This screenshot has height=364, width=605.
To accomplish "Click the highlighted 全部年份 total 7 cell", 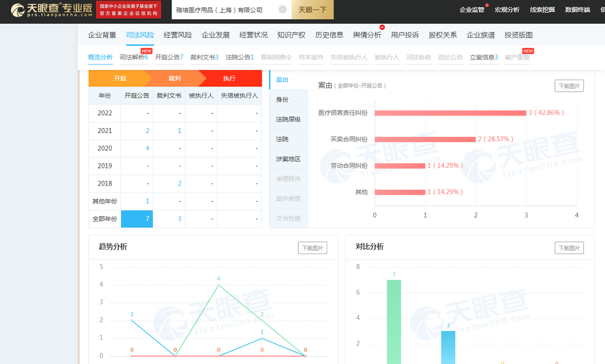I will [137, 219].
